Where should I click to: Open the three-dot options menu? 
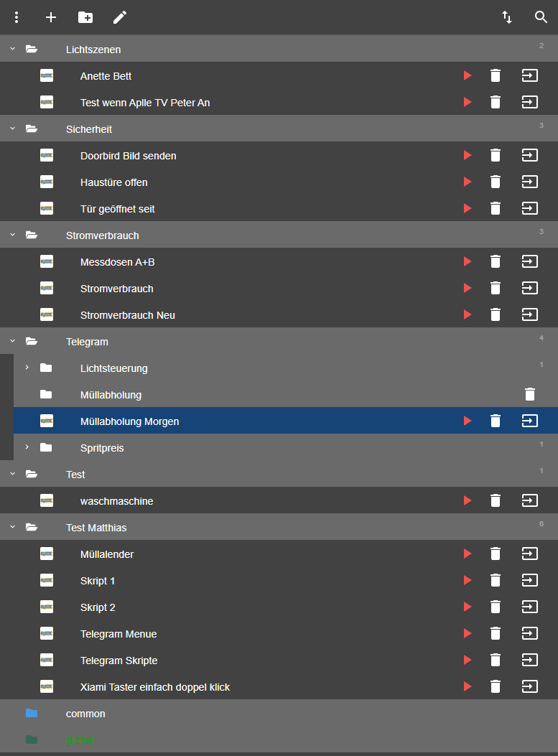click(17, 17)
